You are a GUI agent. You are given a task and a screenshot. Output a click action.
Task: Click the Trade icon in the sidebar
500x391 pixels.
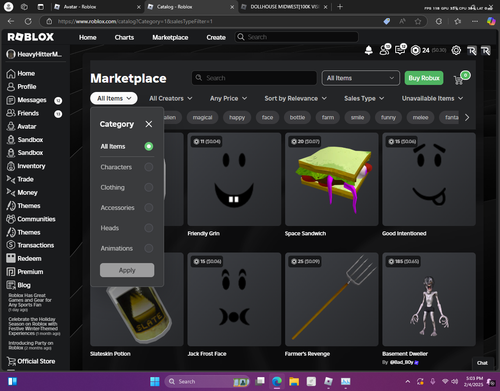[11, 179]
